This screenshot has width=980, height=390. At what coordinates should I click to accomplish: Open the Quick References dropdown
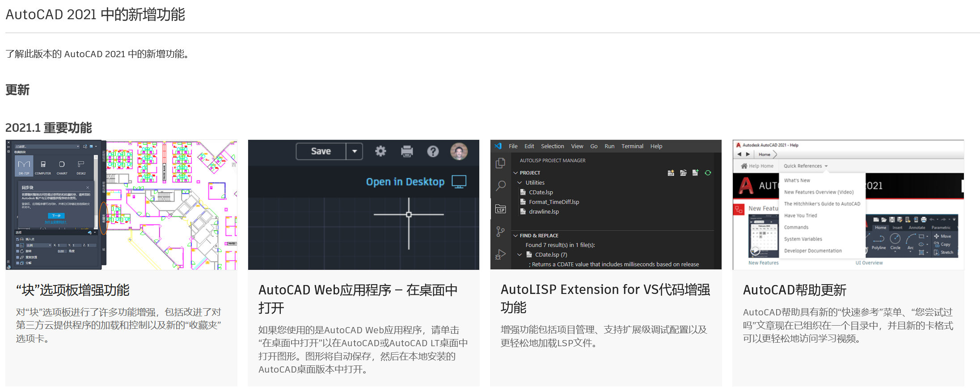tap(806, 166)
